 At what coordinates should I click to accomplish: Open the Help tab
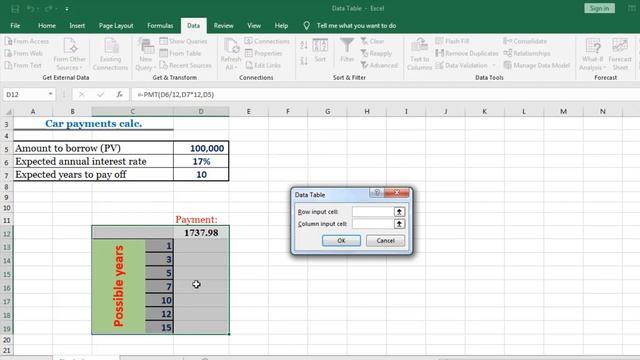pyautogui.click(x=281, y=25)
